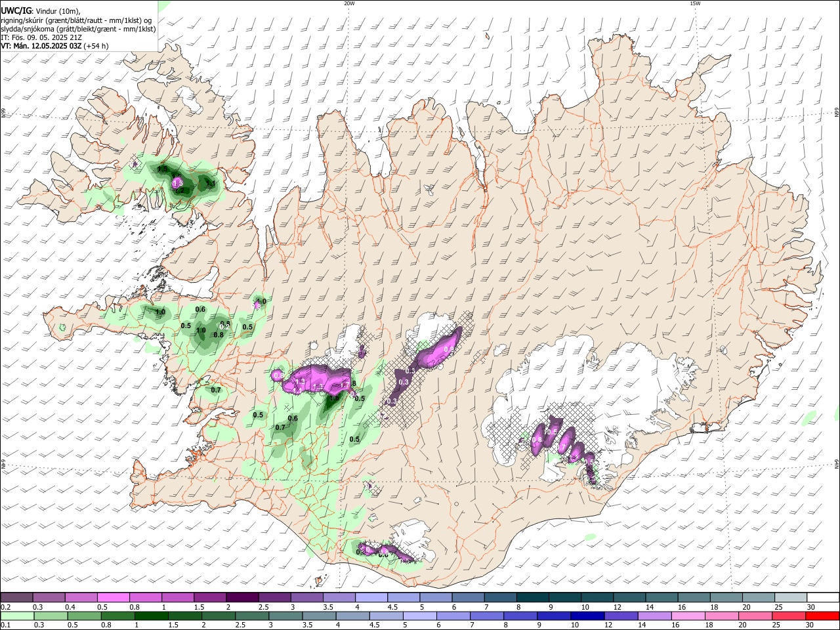Select the orchid swatch labeled 0.4 in top legend row
The image size is (840, 630).
(81, 597)
